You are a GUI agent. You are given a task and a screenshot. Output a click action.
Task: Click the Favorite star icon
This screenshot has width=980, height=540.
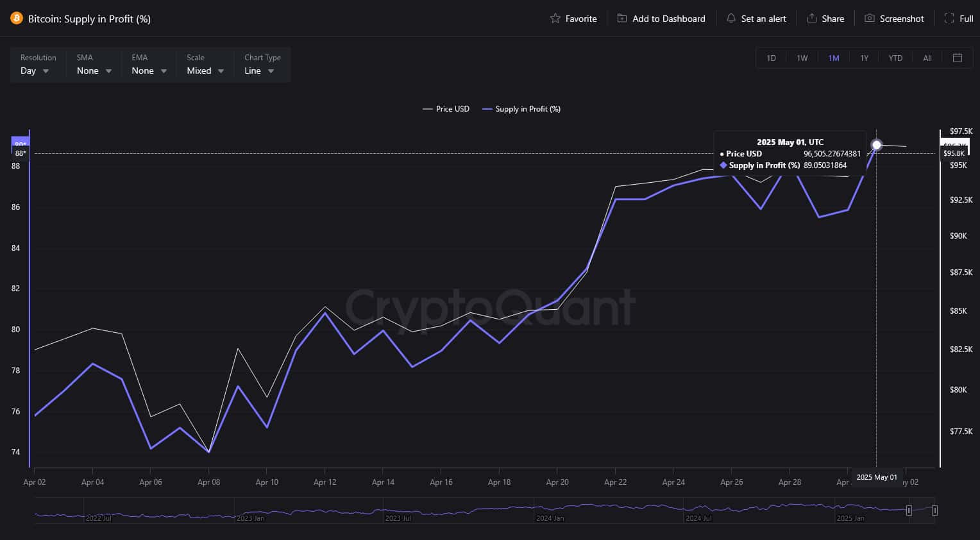[555, 19]
